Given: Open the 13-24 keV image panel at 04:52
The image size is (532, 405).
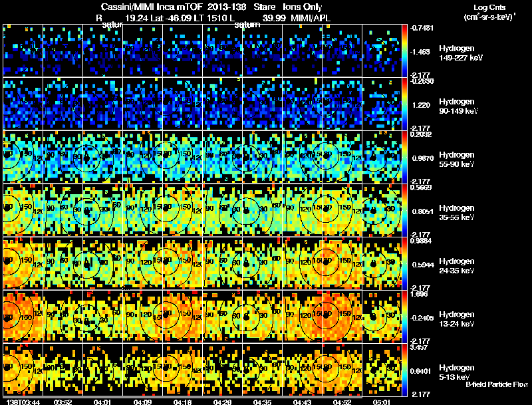Looking at the screenshot, I should click(x=342, y=317).
